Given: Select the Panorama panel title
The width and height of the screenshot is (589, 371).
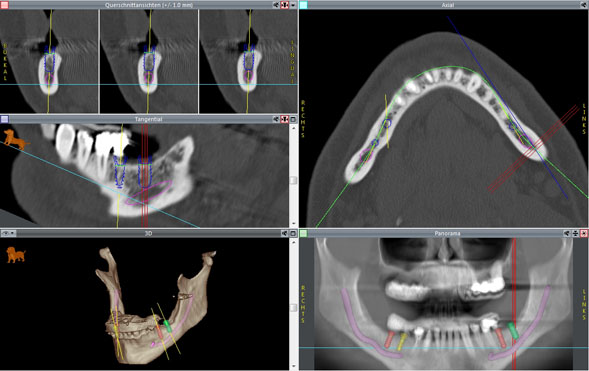Looking at the screenshot, I should [x=447, y=233].
